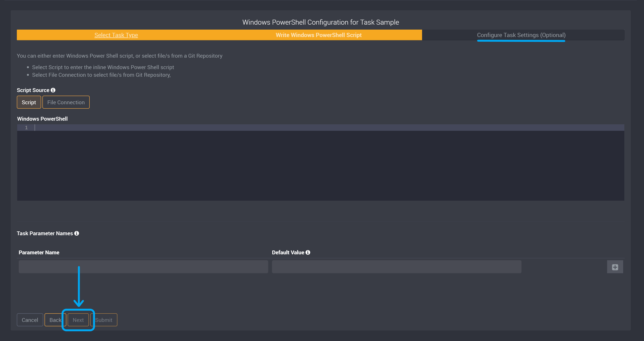Focus the Windows PowerShell code editor
This screenshot has height=341, width=644.
[321, 162]
